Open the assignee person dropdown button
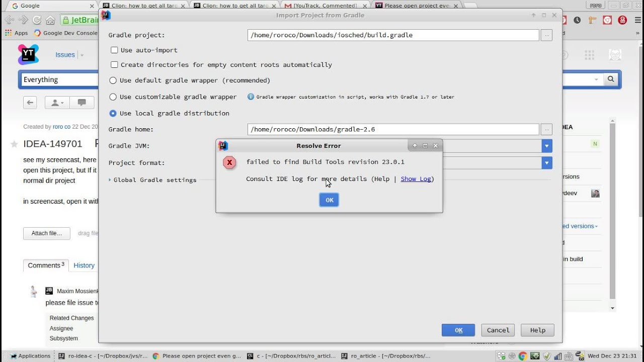Screen dimensions: 644x362 [x=57, y=103]
